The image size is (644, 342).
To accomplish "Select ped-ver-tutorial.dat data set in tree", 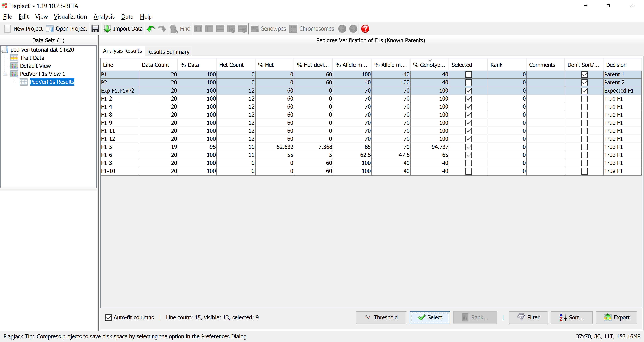I will (42, 50).
